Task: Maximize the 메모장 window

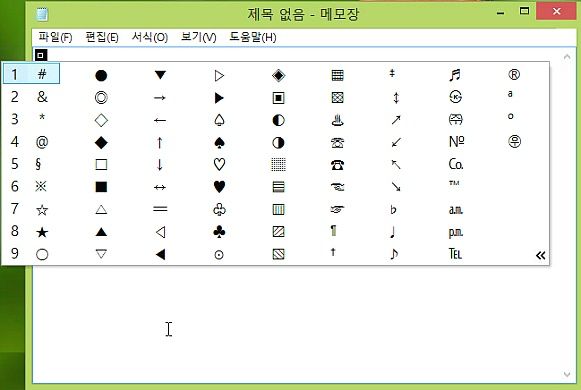Action: pos(524,11)
